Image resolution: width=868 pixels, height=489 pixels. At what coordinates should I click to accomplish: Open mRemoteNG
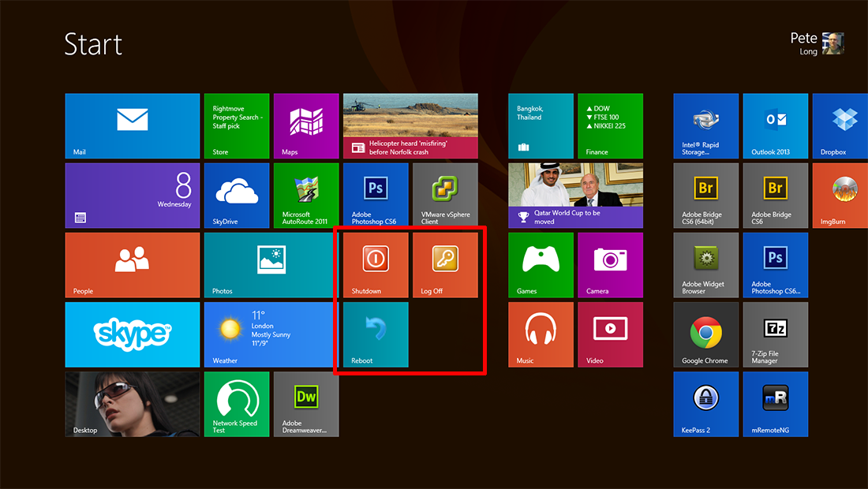tap(776, 405)
